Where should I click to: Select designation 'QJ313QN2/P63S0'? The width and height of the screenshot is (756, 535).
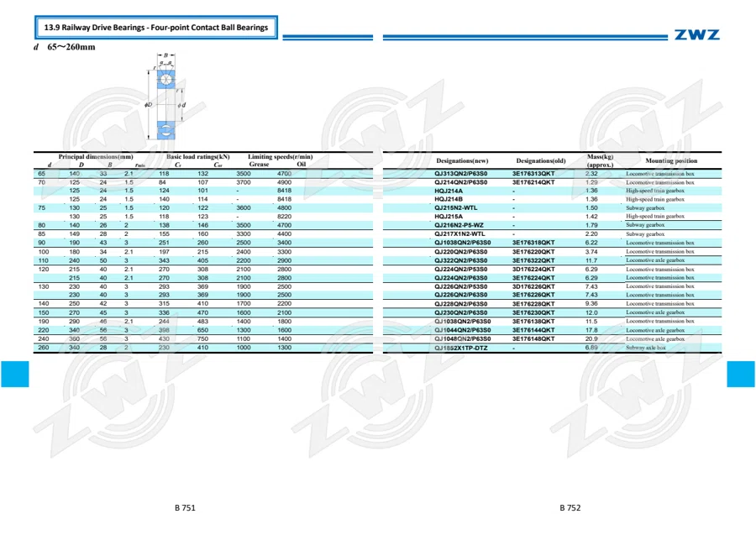tap(460, 174)
